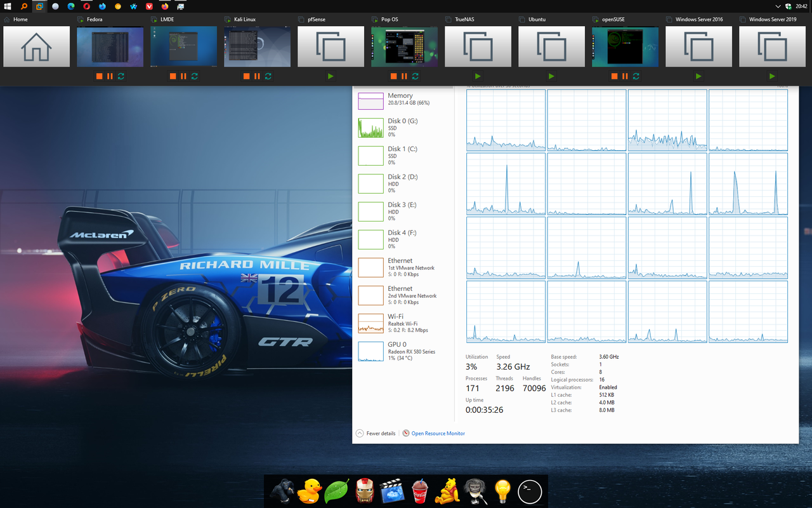Restart the Pop OS virtual machine
The width and height of the screenshot is (812, 508).
click(x=415, y=76)
